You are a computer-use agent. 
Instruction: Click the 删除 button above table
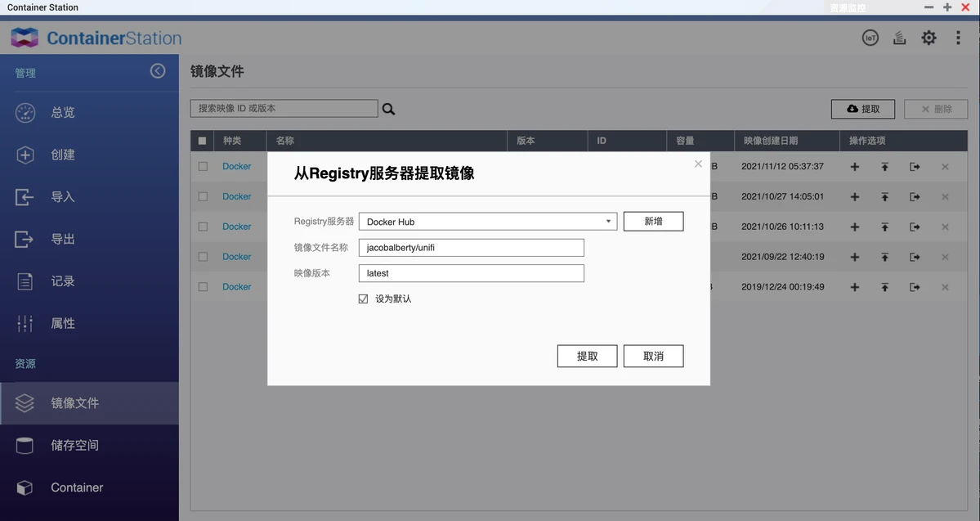tap(936, 109)
